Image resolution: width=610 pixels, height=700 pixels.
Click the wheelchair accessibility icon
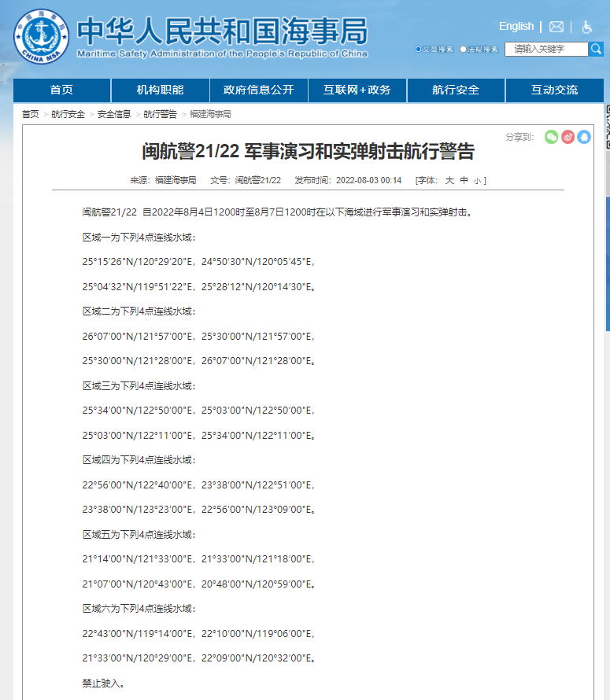[x=587, y=27]
